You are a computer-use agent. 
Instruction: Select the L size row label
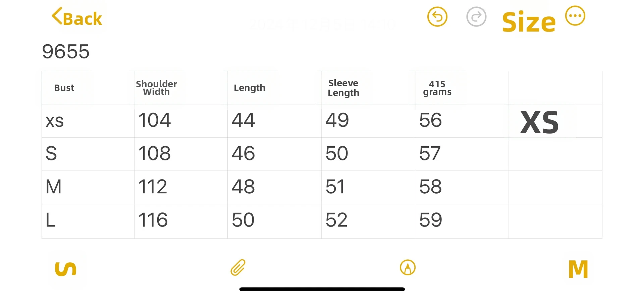pos(51,220)
